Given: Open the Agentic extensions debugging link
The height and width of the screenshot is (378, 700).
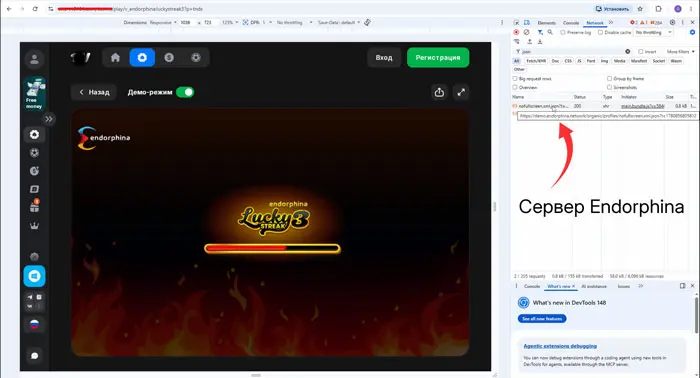Looking at the screenshot, I should 560,346.
